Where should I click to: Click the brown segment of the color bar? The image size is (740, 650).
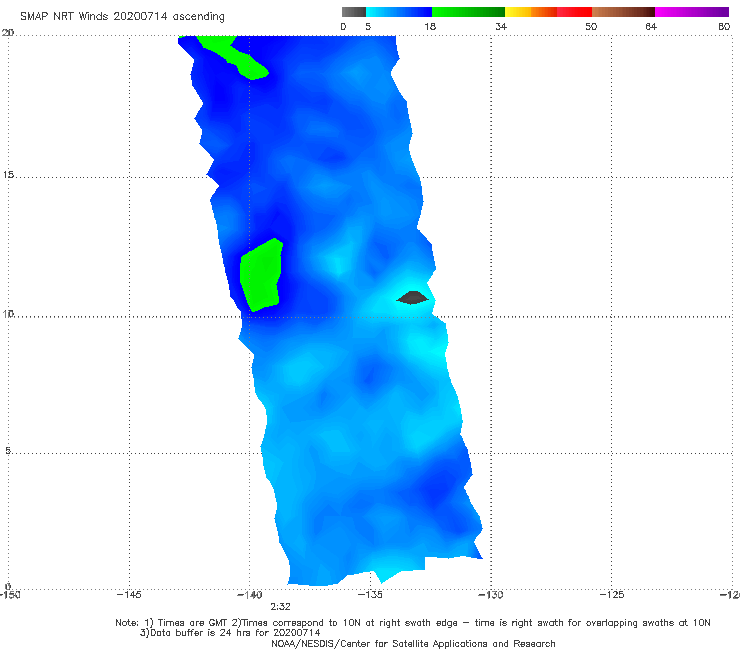pyautogui.click(x=623, y=12)
